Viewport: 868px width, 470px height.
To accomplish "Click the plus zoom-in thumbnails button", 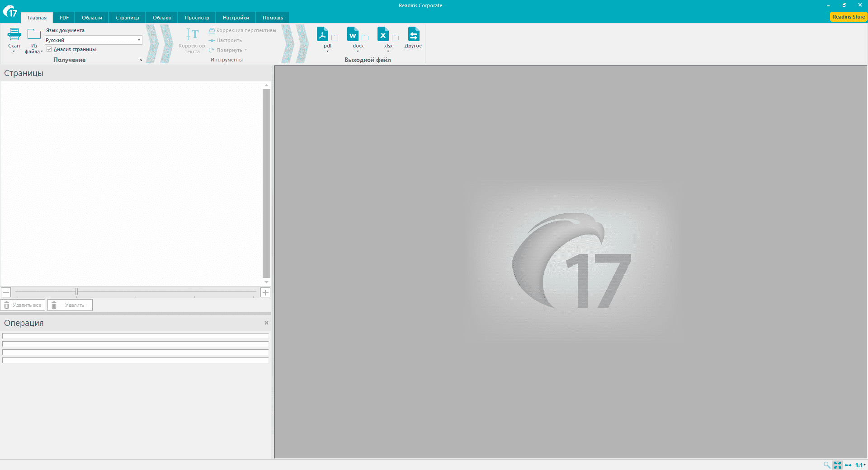I will click(265, 292).
